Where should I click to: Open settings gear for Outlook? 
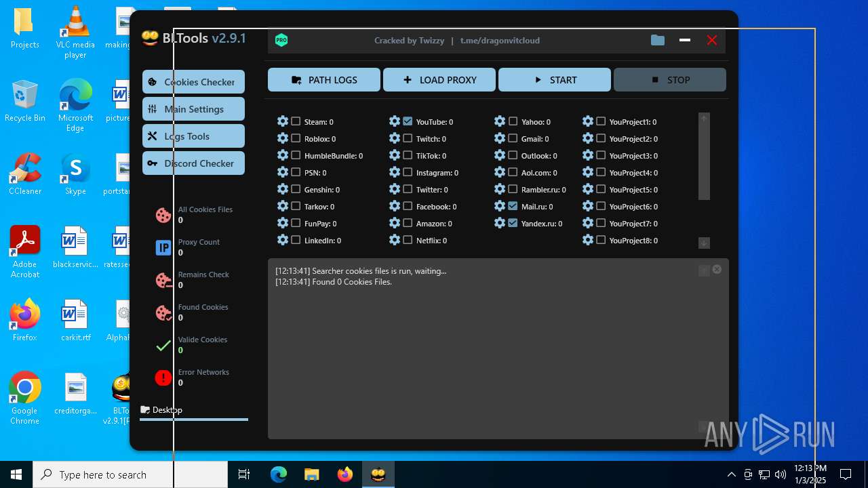(x=500, y=155)
